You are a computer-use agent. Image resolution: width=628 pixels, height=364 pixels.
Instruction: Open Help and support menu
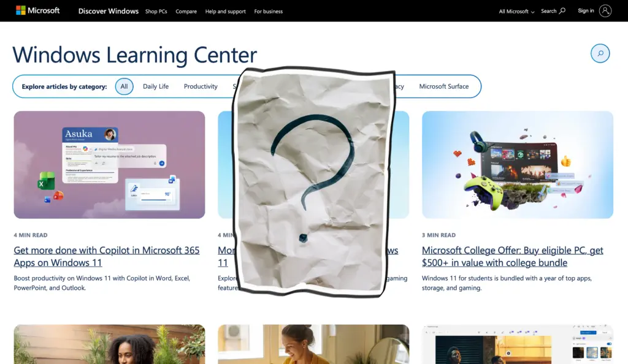click(x=226, y=11)
